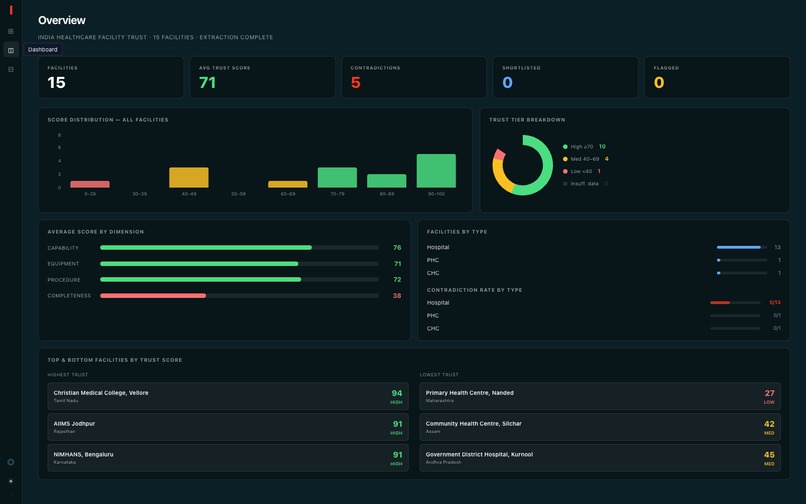806x504 pixels.
Task: Open the Facilities 15 stat card
Action: [111, 78]
